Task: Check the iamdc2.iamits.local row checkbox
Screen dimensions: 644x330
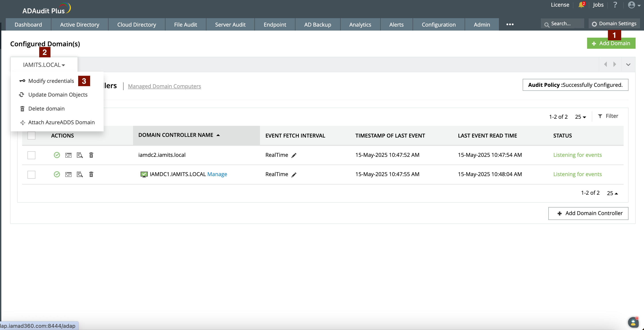Action: pos(31,155)
